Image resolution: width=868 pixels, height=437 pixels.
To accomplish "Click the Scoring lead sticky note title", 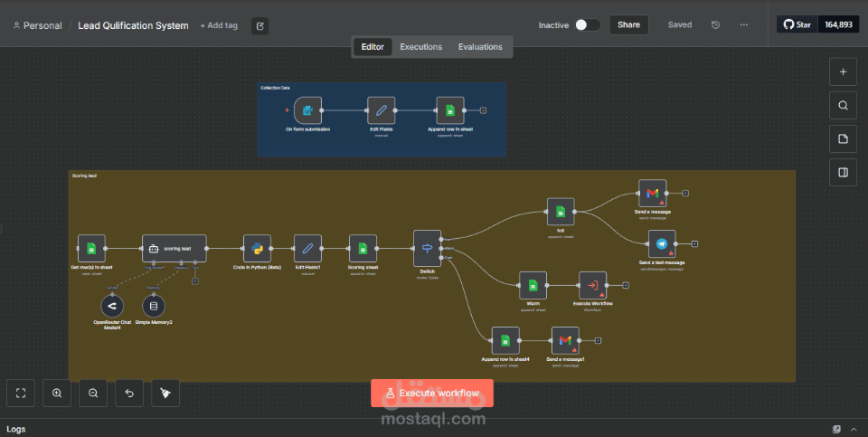I will (x=84, y=176).
